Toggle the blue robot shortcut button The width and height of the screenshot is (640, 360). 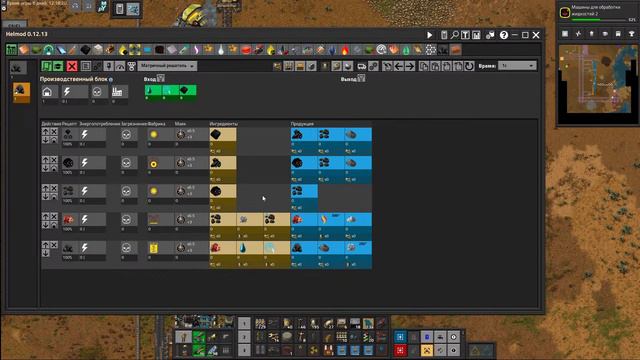(427, 337)
